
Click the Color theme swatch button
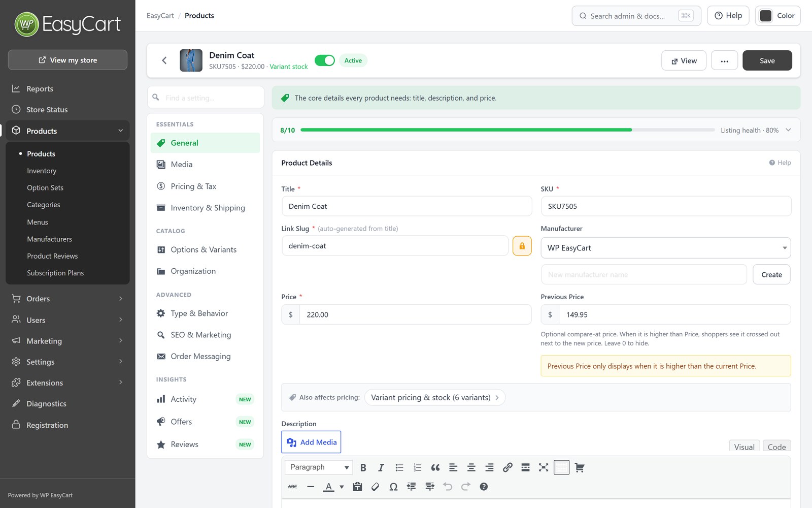777,16
